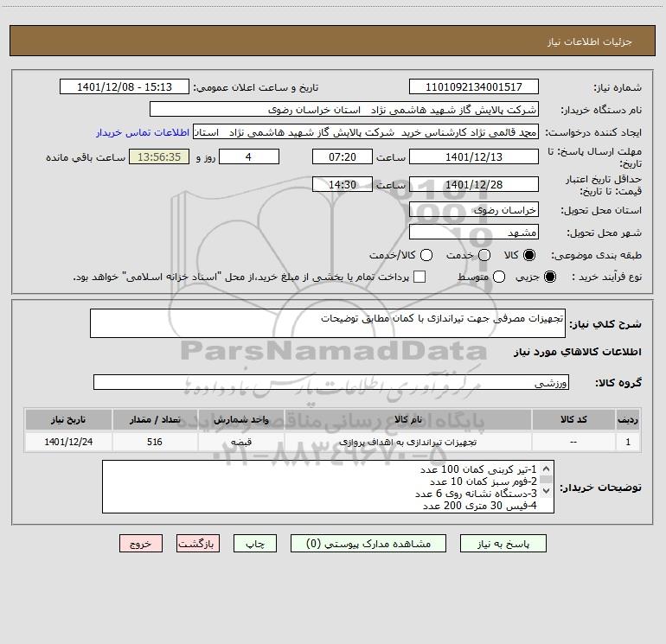
Task: Click the remaining days field showing 4
Action: pos(248,157)
